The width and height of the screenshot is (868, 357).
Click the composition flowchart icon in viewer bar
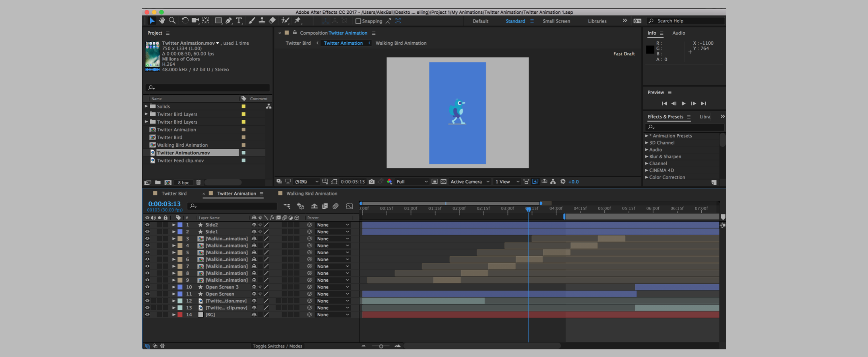pos(553,182)
